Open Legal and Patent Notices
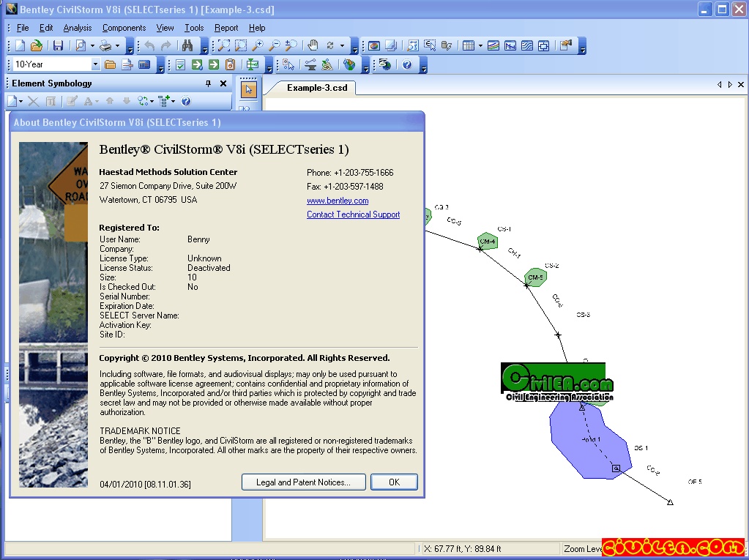This screenshot has height=560, width=749. pyautogui.click(x=303, y=482)
